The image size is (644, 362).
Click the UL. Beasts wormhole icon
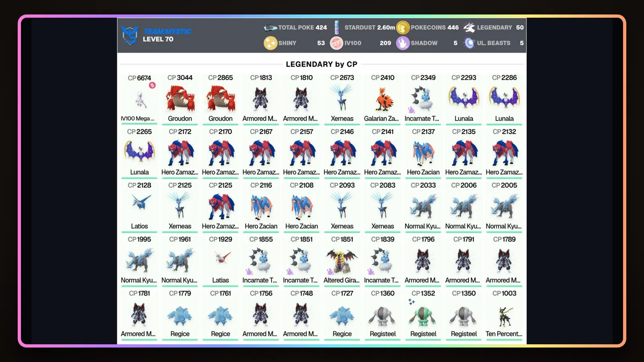(x=469, y=43)
